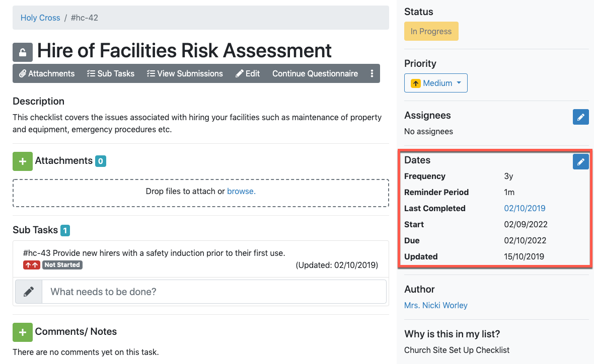Click Continue Questionnaire button

pyautogui.click(x=315, y=73)
